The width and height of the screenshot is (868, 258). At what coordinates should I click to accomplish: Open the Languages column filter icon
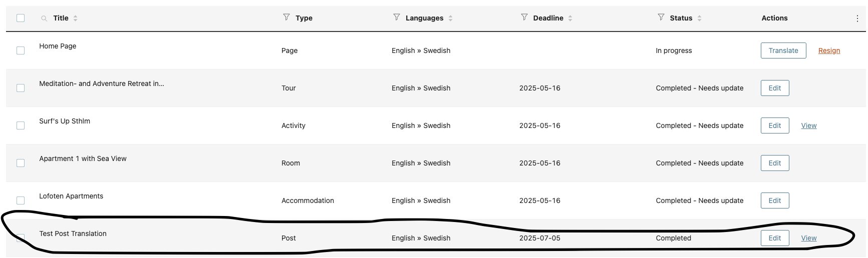point(397,17)
